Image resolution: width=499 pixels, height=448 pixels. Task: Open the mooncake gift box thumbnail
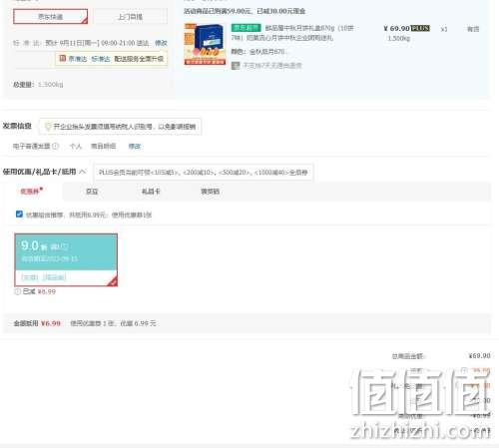205,44
